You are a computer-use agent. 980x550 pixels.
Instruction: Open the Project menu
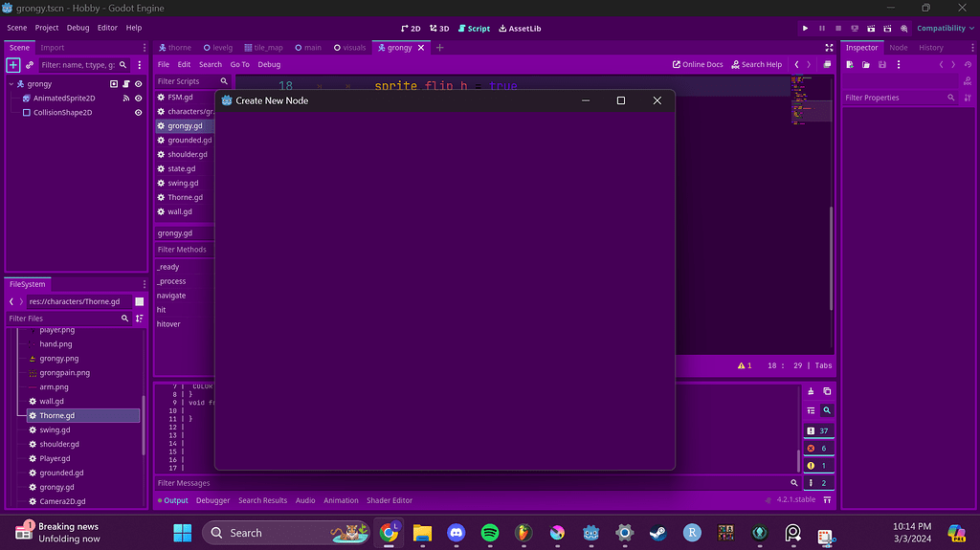click(x=47, y=28)
